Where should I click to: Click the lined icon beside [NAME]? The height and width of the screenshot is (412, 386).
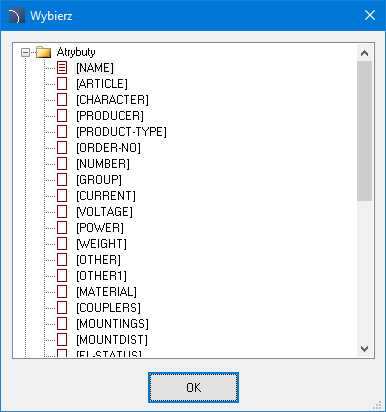[62, 68]
